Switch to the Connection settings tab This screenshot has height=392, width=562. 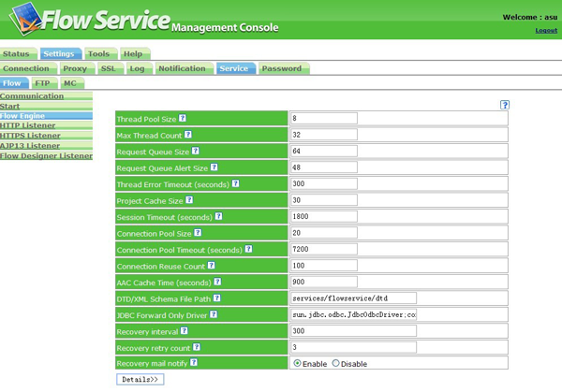click(x=28, y=68)
